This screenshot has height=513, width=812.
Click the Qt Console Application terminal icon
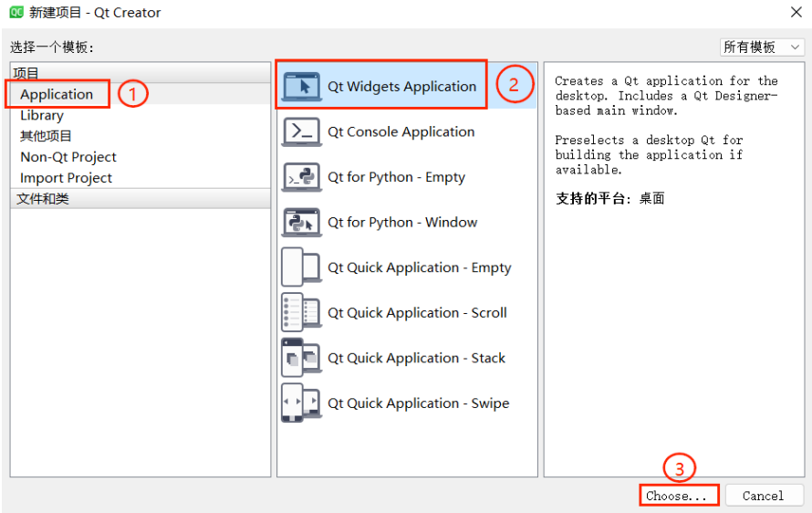(301, 131)
